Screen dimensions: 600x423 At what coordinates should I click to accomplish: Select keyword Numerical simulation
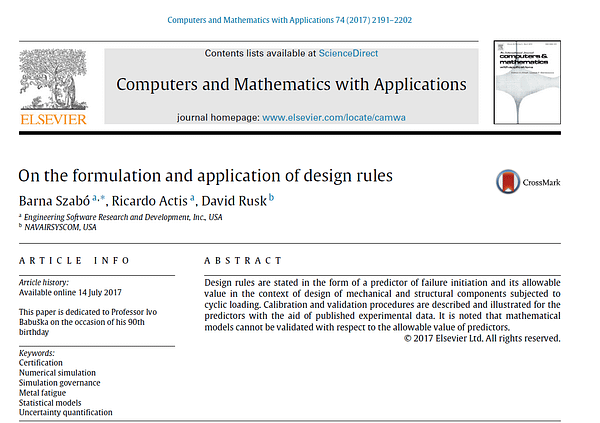57,373
